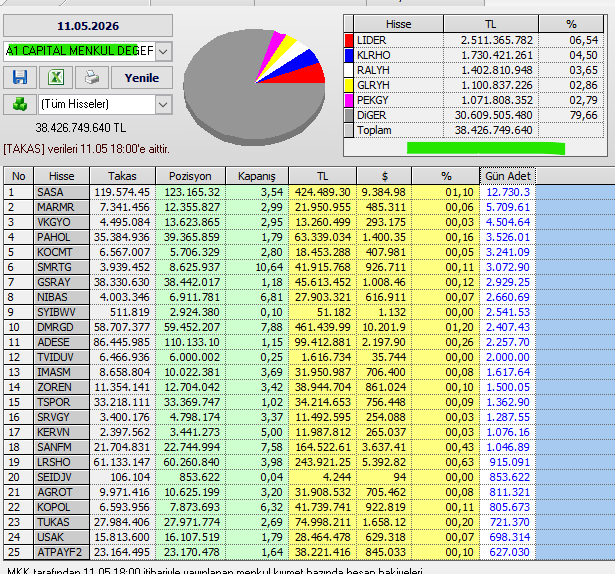The width and height of the screenshot is (615, 574).
Task: Select the USAK stock cell
Action: coord(62,538)
